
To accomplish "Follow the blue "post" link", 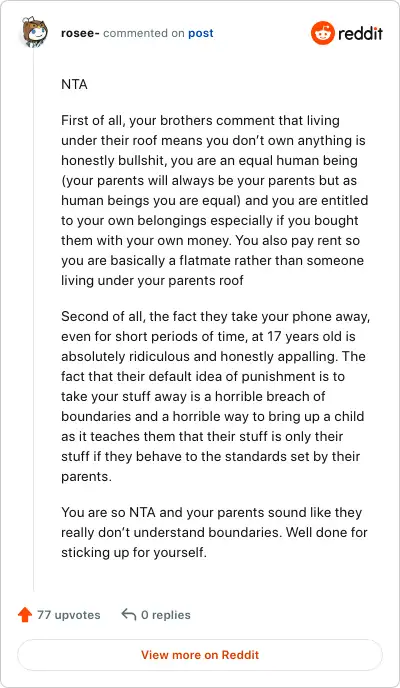I will point(201,33).
